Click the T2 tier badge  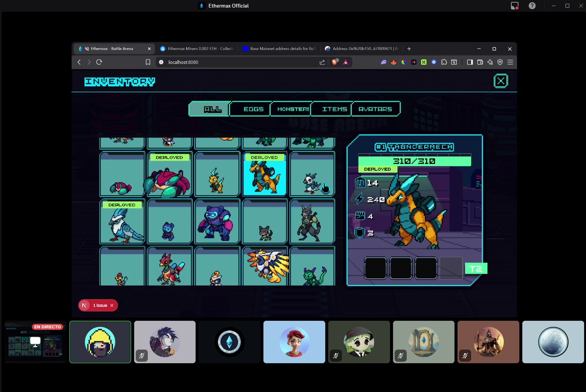[x=476, y=268]
